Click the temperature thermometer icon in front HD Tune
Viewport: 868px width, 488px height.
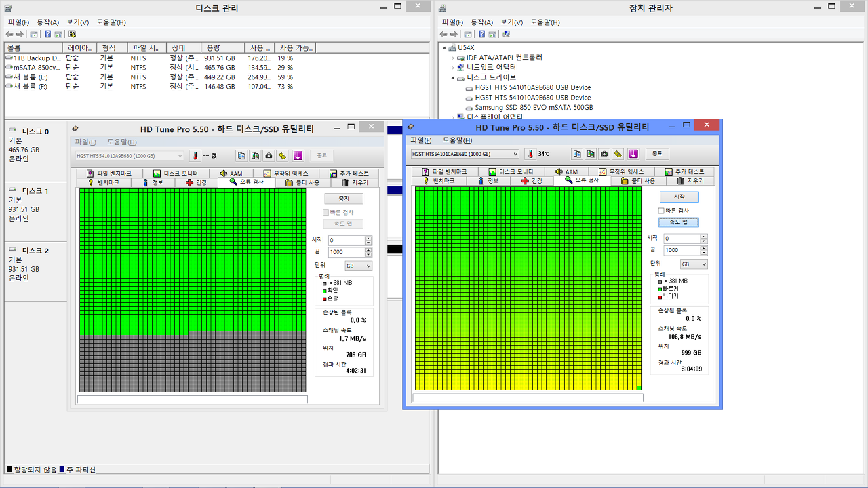[531, 154]
